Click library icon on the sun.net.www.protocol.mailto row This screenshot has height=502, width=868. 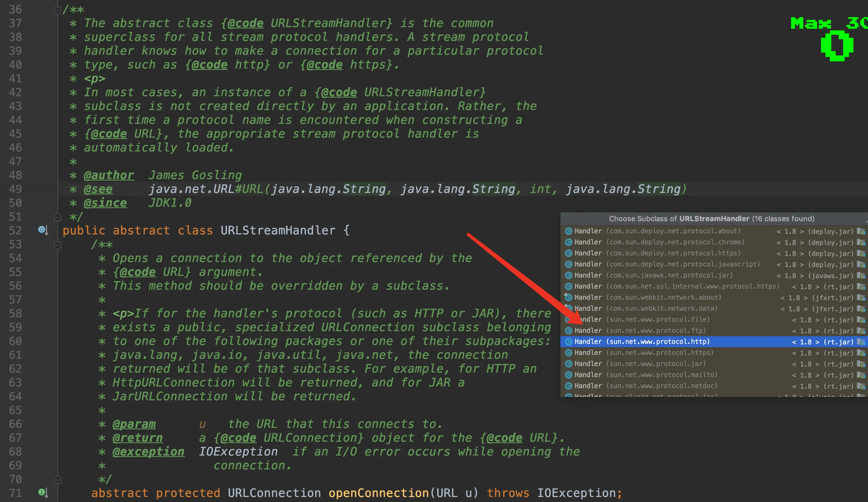click(x=861, y=375)
